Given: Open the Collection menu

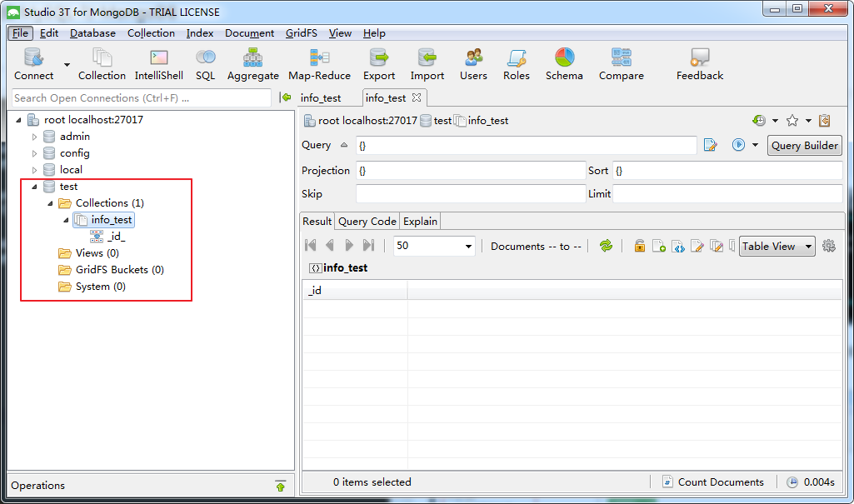Looking at the screenshot, I should click(x=151, y=33).
